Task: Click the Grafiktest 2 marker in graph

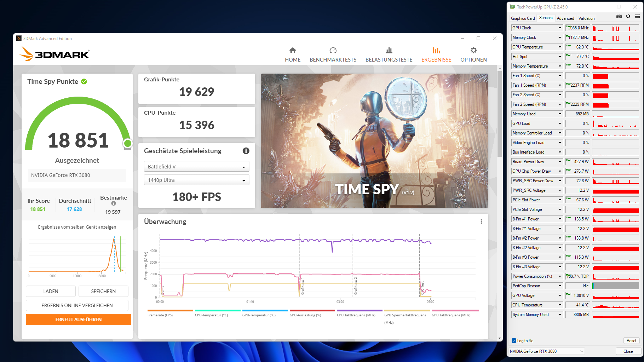Action: (356, 286)
